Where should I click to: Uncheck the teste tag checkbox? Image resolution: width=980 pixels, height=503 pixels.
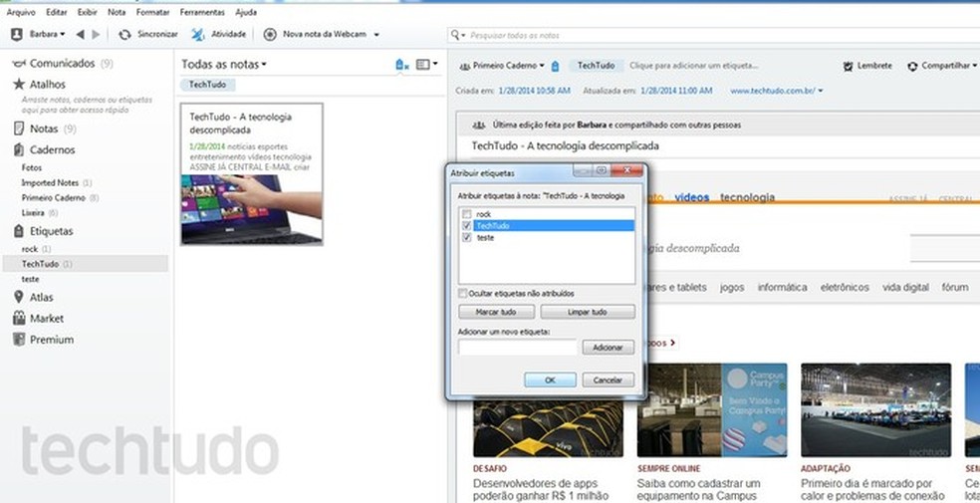465,238
